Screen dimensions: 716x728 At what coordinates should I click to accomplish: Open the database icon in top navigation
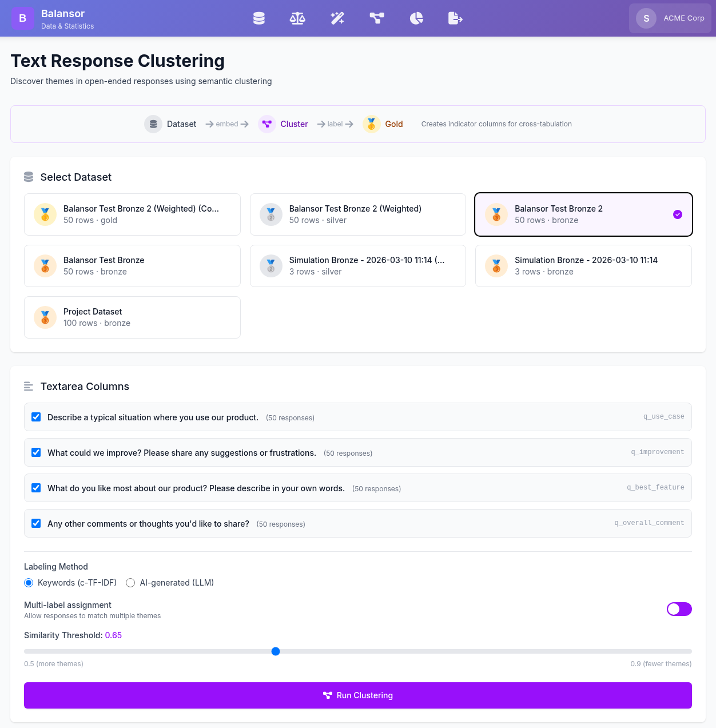click(x=259, y=18)
